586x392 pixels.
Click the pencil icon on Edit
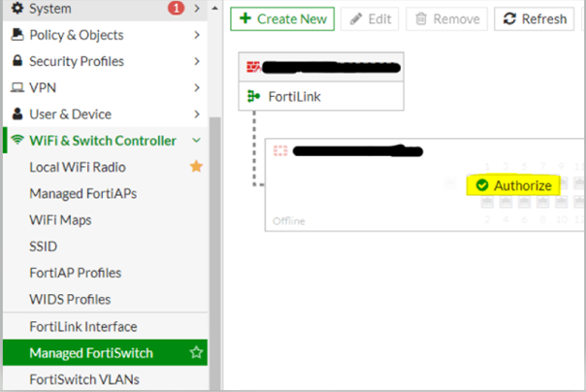click(356, 18)
